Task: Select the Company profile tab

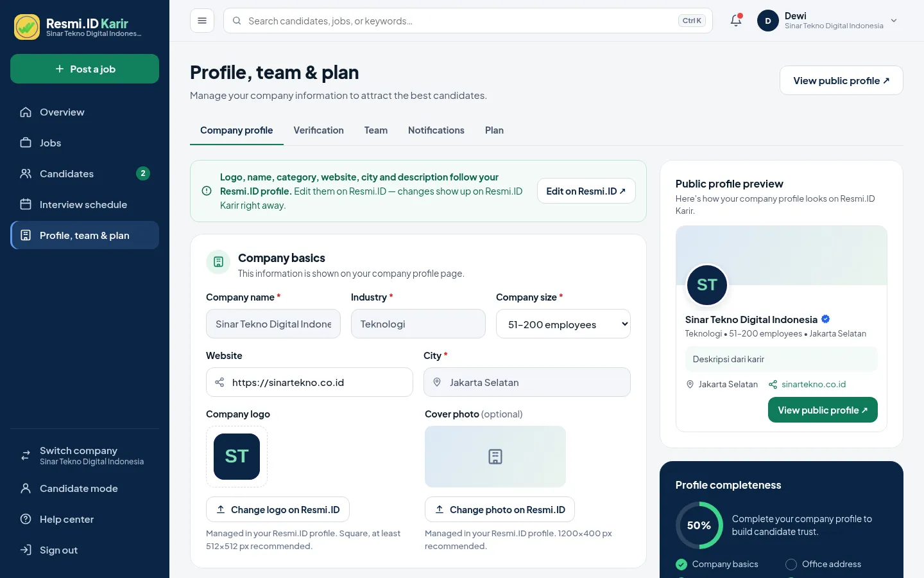Action: (237, 130)
